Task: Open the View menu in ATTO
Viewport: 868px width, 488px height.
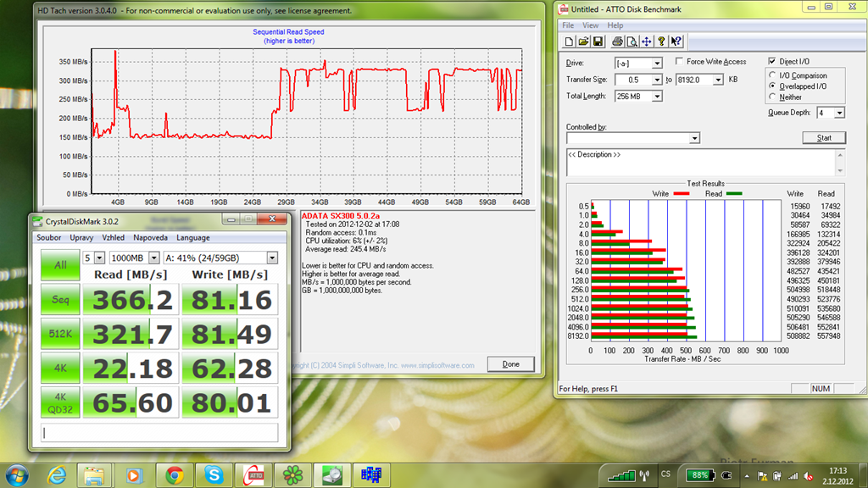Action: point(590,25)
